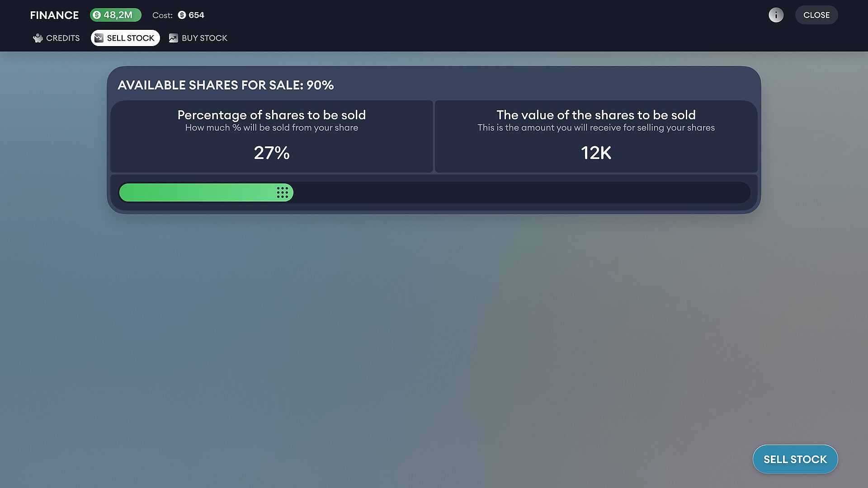Image resolution: width=868 pixels, height=488 pixels.
Task: Switch to the Credits tab
Action: point(62,38)
